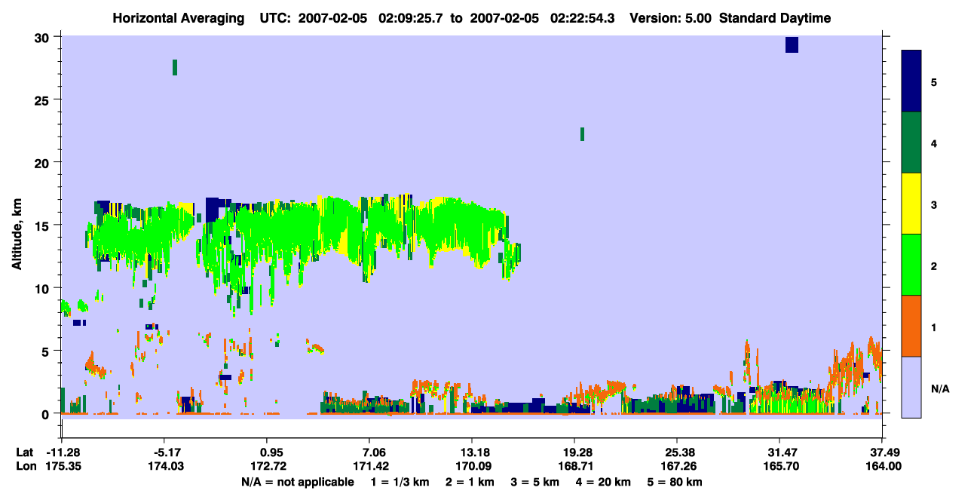This screenshot has width=980, height=503.
Task: Click the y-axis tick label 15
Action: (x=44, y=225)
